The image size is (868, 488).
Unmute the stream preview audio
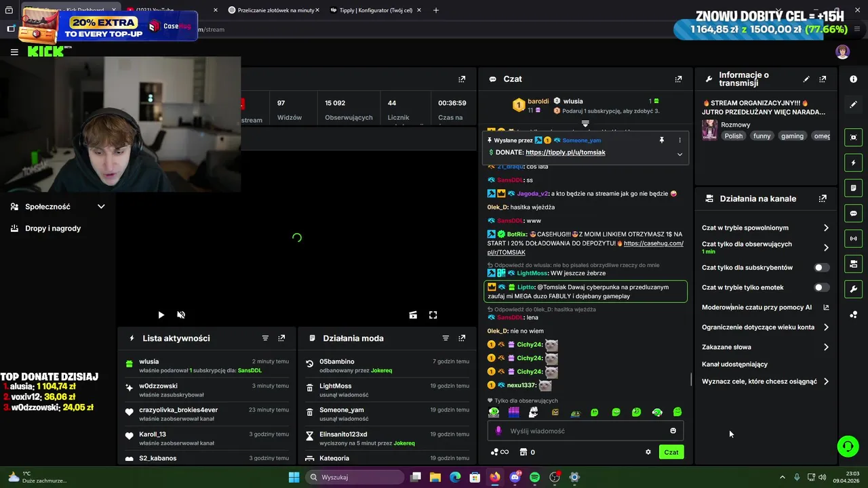tap(181, 315)
